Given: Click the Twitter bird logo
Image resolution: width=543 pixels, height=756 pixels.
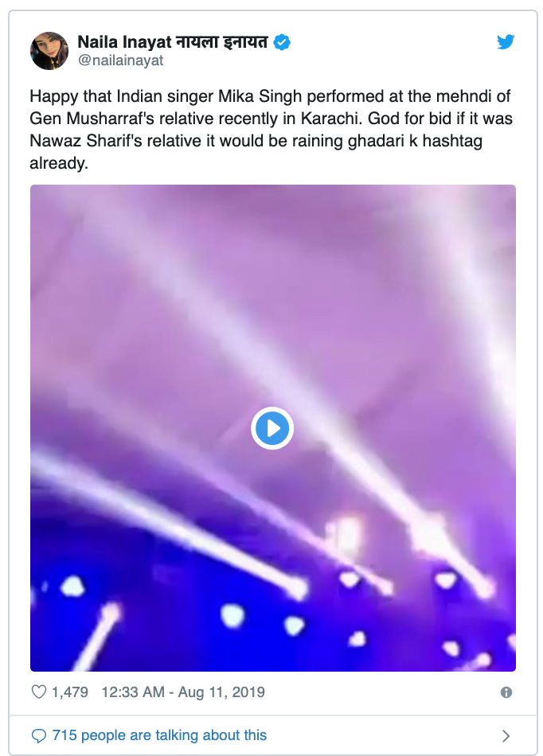Looking at the screenshot, I should (x=506, y=42).
